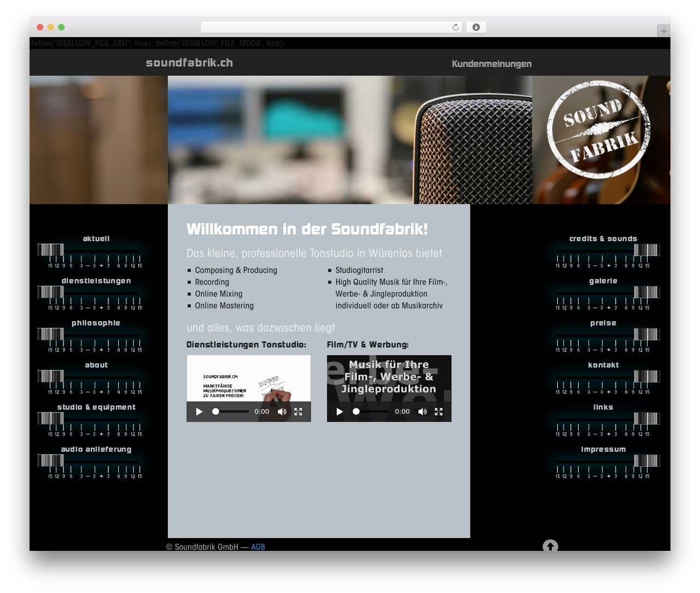Open credits & sounds page
This screenshot has height=593, width=700.
pyautogui.click(x=603, y=239)
